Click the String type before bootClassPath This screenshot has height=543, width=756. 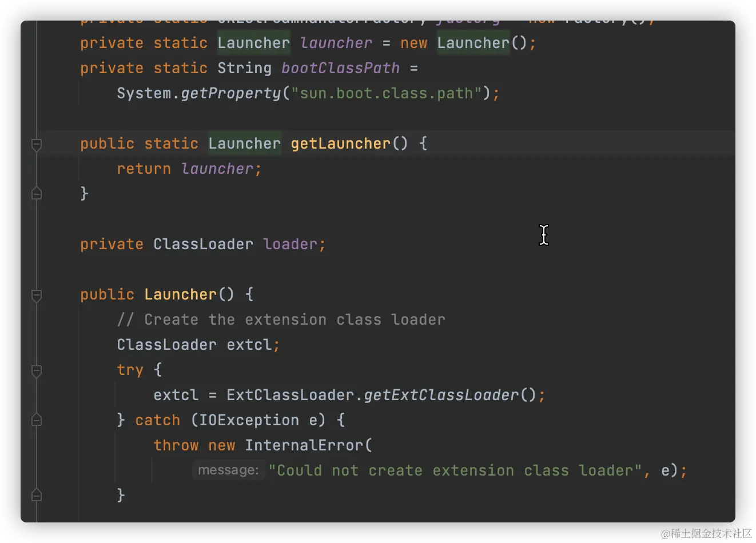tap(244, 68)
